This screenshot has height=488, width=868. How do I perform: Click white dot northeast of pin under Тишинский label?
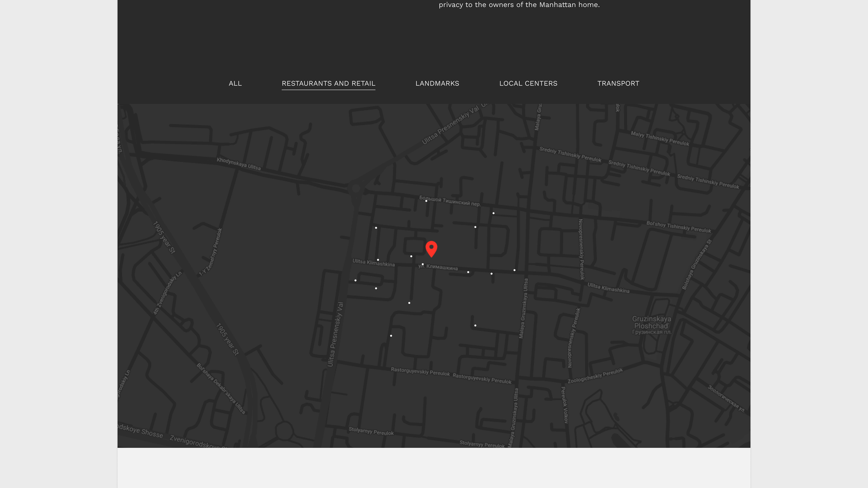pos(476,227)
